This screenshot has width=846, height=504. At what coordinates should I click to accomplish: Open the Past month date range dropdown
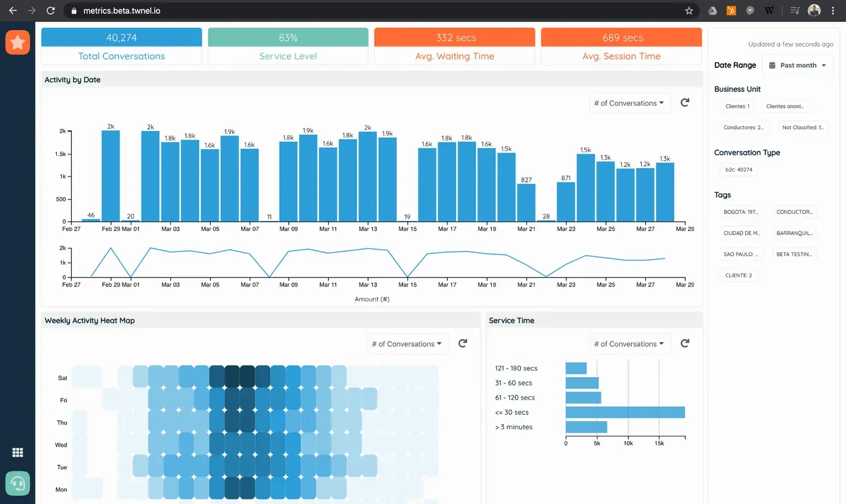[798, 65]
